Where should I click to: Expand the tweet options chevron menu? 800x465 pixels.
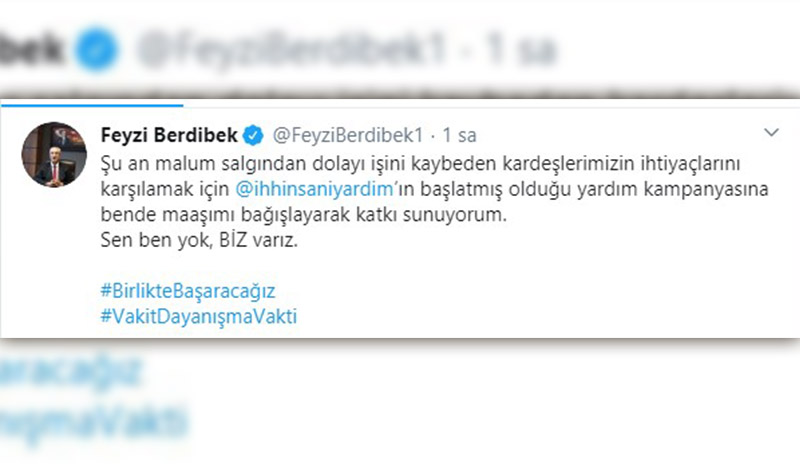coord(771,133)
